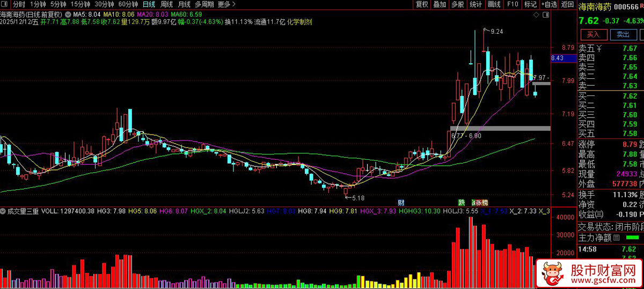This screenshot has width=644, height=289.
Task: Select the 5分钟 period tab
Action: (58, 4)
